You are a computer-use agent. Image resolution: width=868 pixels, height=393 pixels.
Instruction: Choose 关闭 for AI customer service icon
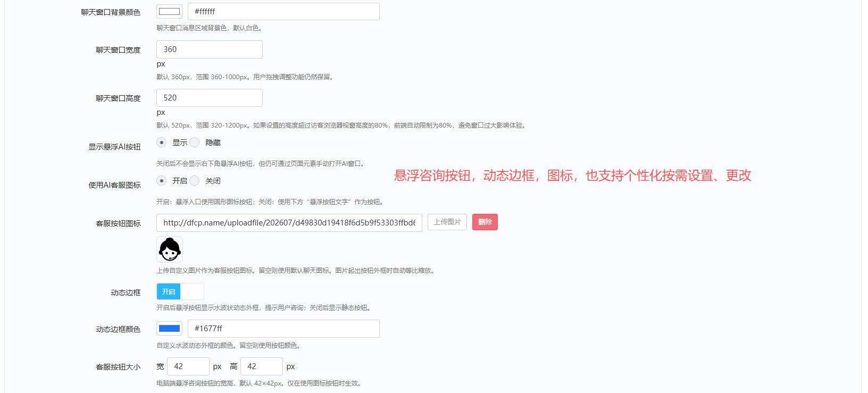tap(195, 181)
